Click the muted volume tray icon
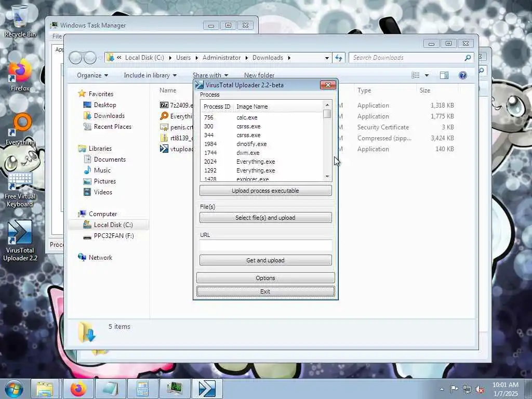The height and width of the screenshot is (399, 532). click(480, 390)
